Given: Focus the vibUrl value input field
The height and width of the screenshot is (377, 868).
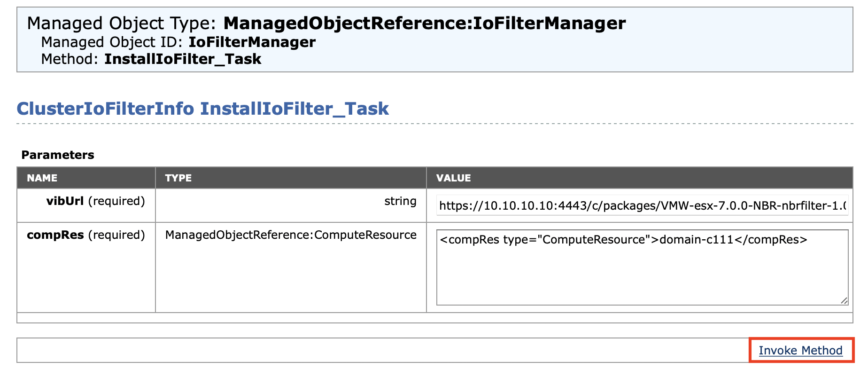Looking at the screenshot, I should 642,206.
